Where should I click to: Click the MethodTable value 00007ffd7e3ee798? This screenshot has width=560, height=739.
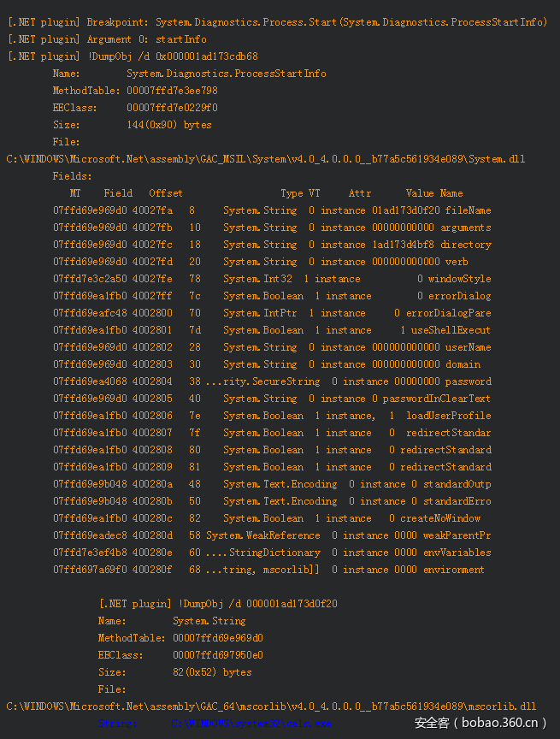(x=172, y=91)
